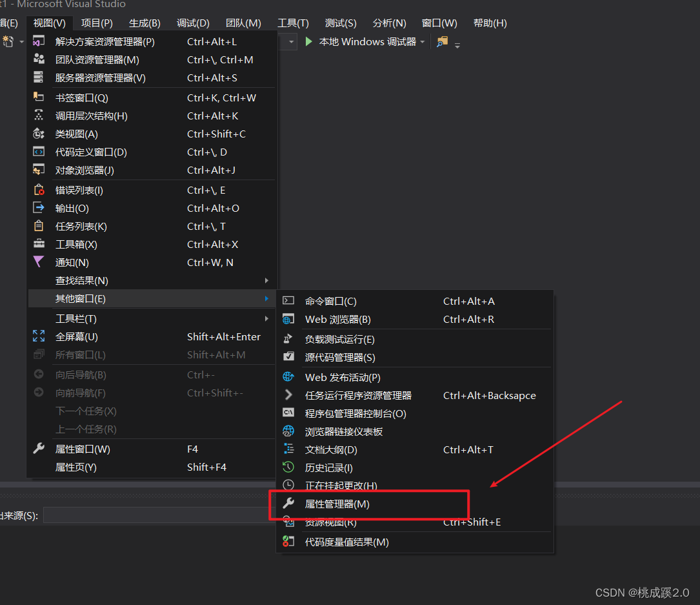
Task: Click the Team Explorer (团队资源管理器) icon
Action: 39,59
